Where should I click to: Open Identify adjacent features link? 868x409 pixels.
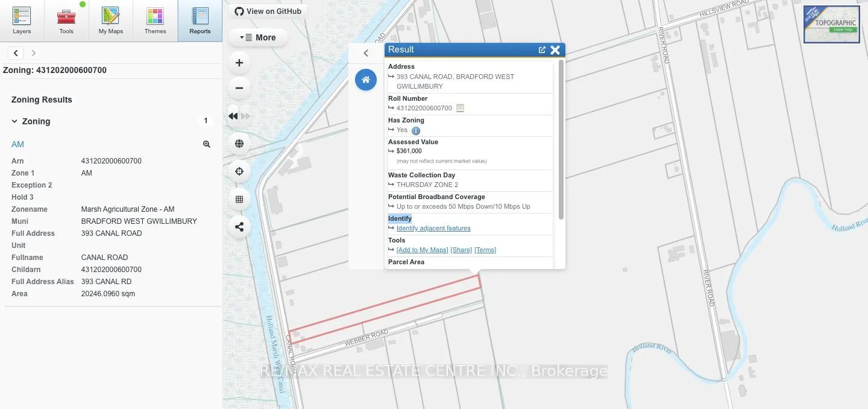(x=433, y=228)
